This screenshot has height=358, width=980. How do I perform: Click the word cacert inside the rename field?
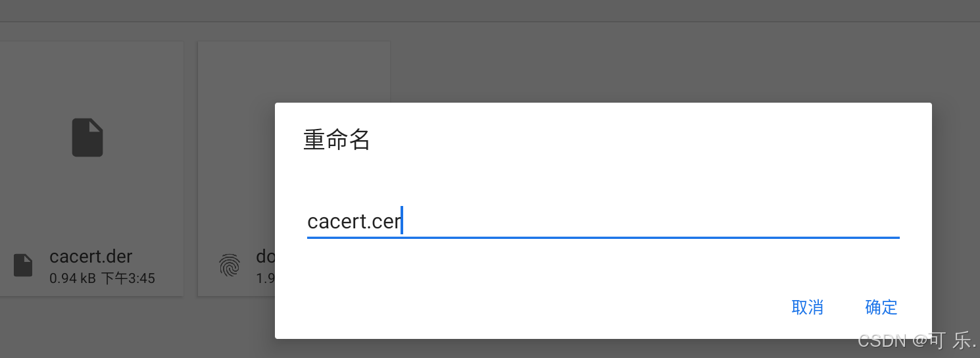(x=330, y=222)
